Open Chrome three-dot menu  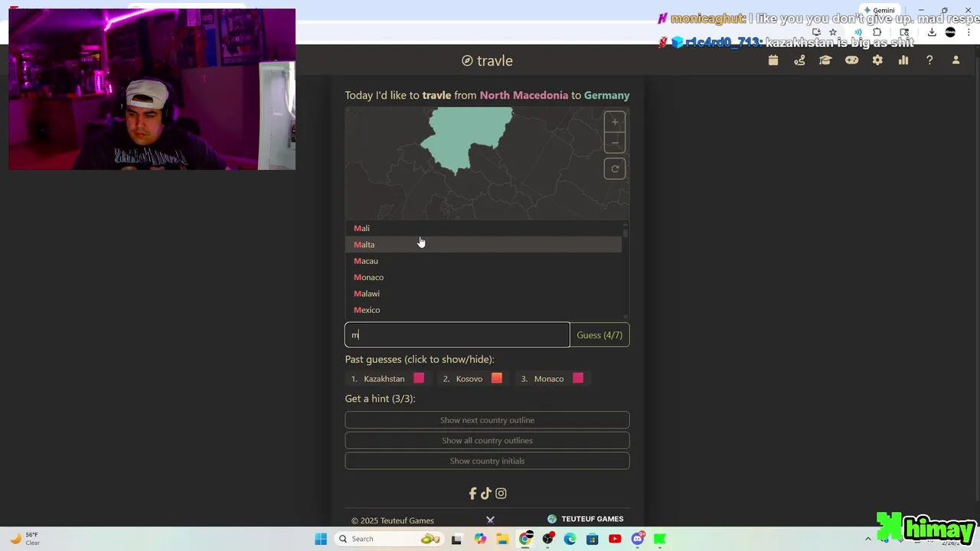point(969,32)
